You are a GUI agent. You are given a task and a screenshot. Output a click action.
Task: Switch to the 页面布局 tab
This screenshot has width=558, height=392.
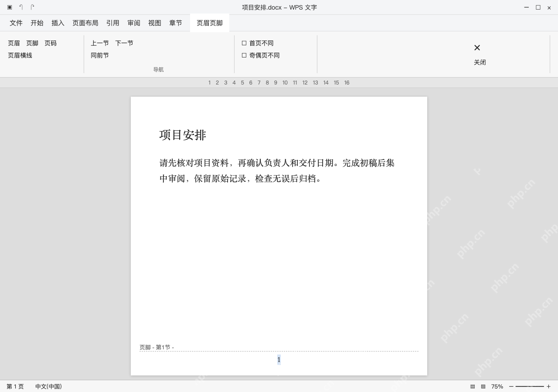pos(85,23)
